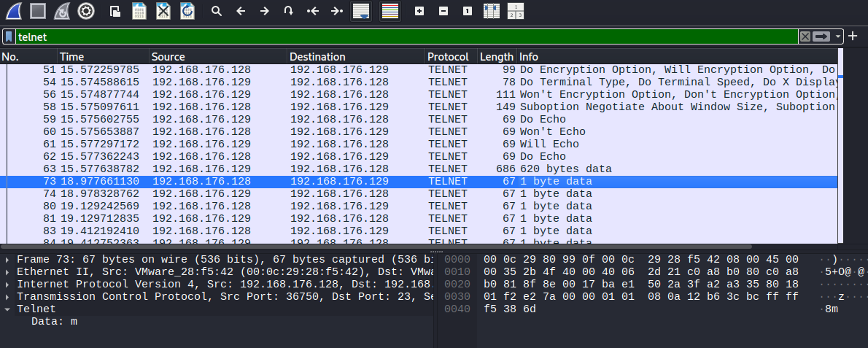Open capture options gear icon

[86, 11]
